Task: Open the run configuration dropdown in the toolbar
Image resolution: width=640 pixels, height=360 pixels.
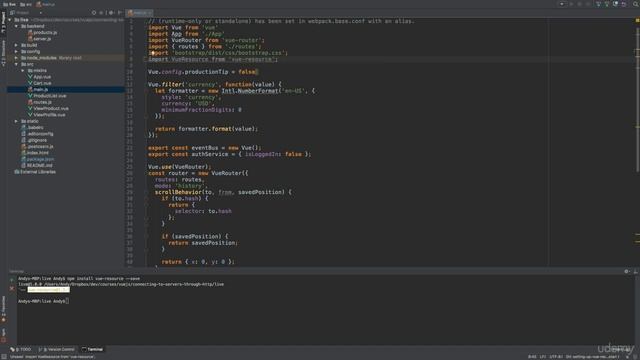Action: click(x=562, y=4)
